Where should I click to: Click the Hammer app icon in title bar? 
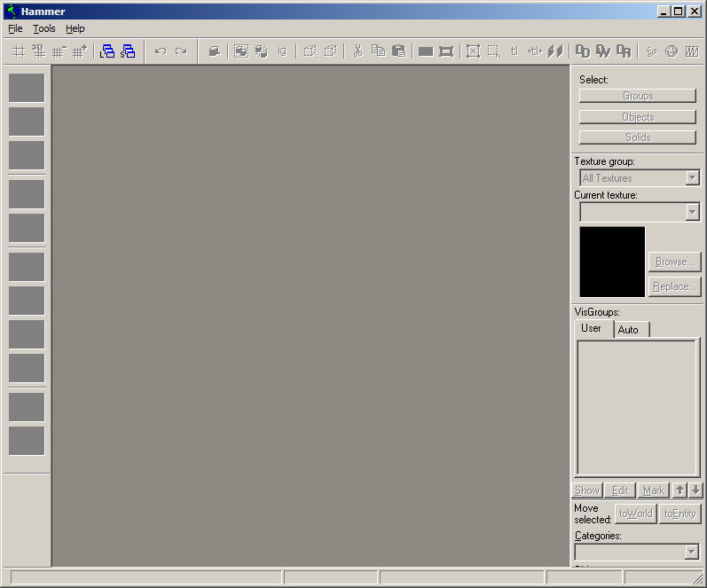12,12
